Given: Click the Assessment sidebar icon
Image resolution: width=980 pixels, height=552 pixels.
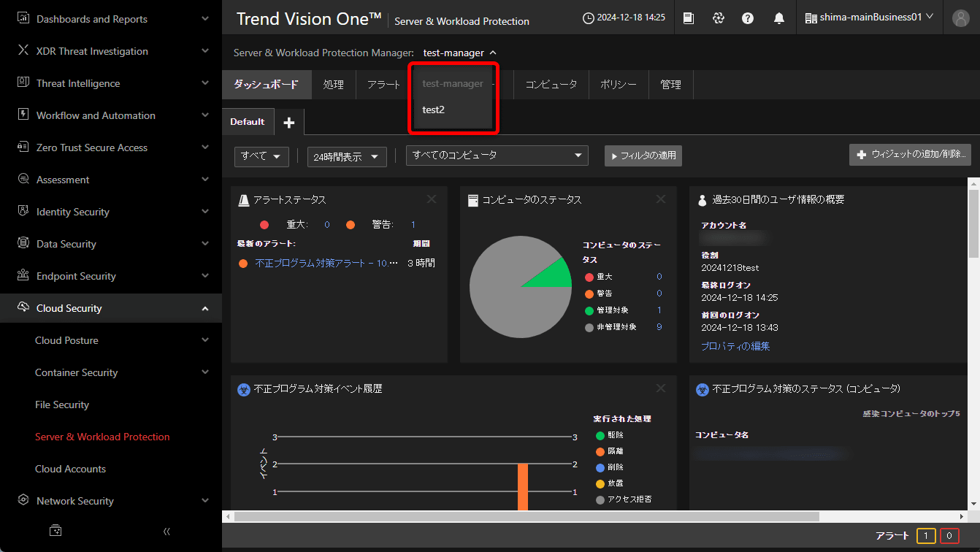Looking at the screenshot, I should (23, 180).
